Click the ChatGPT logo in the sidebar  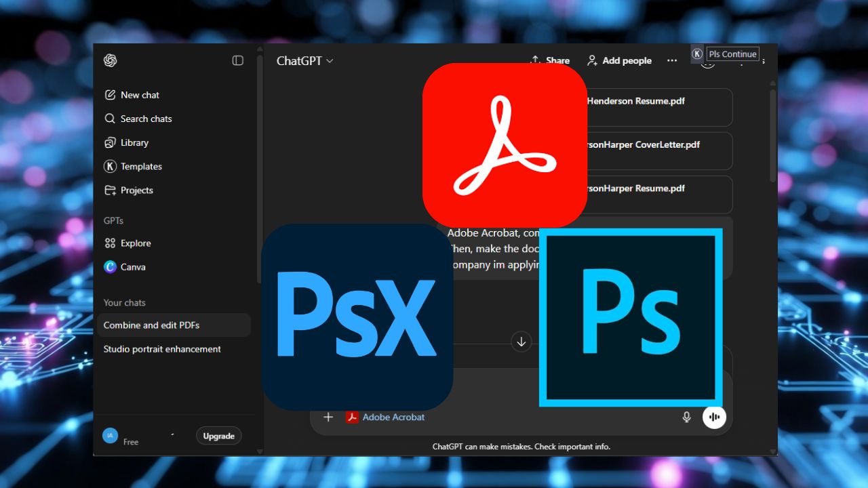tap(110, 60)
